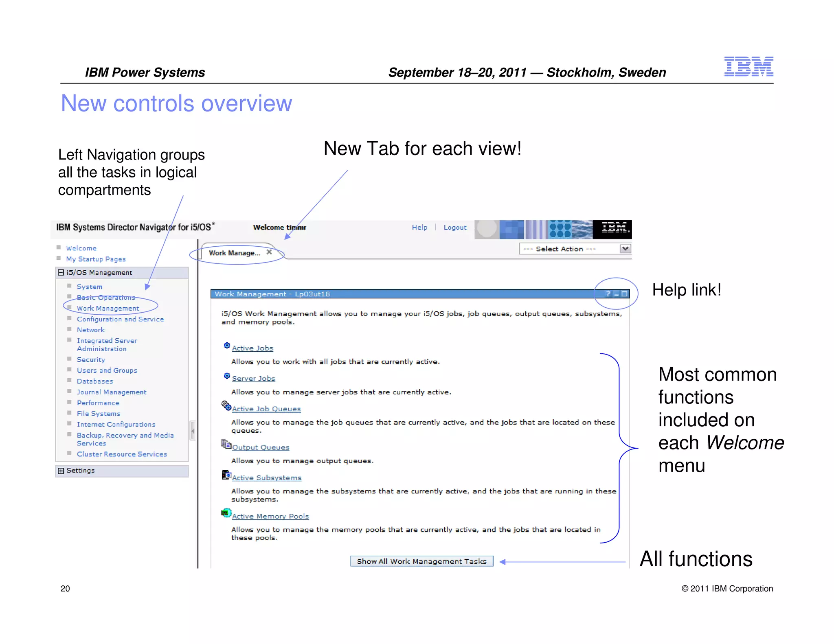Collapse the left navigation pane handle
The height and width of the screenshot is (644, 834).
(x=193, y=430)
